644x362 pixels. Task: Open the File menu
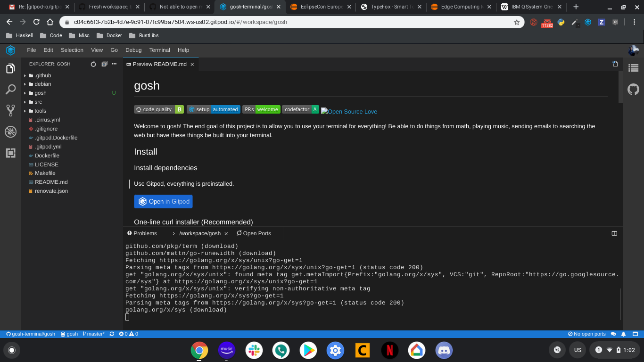[x=32, y=50]
